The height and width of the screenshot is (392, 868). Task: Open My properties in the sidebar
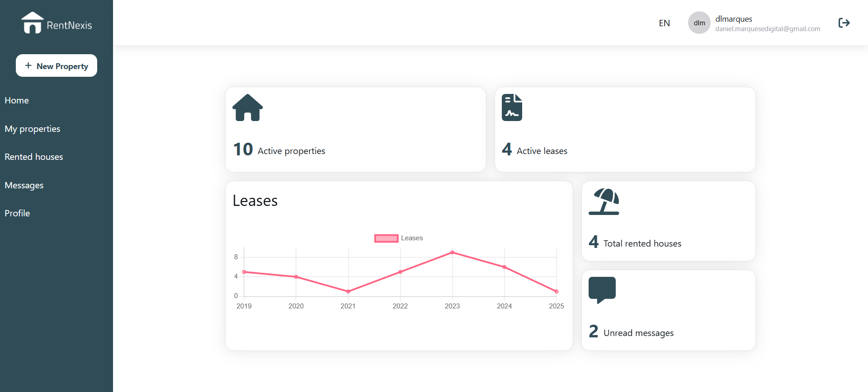coord(33,129)
